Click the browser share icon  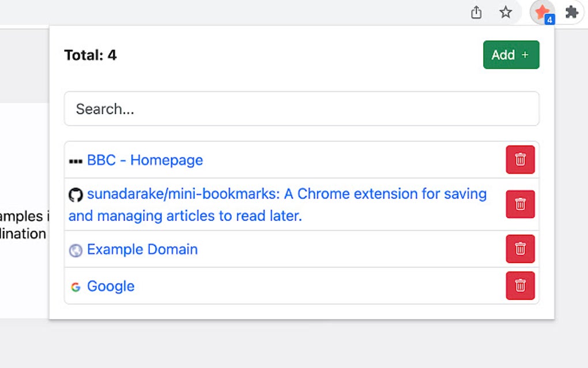[x=476, y=12]
